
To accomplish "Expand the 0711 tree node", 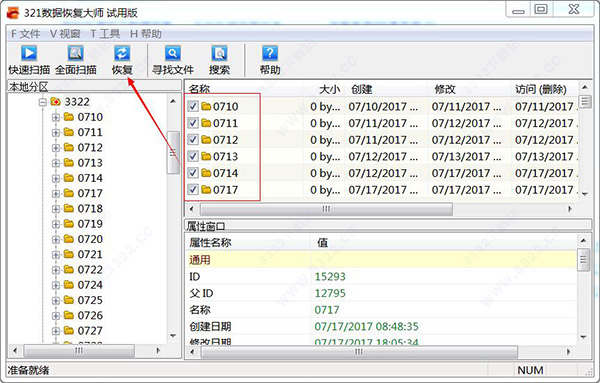I will tap(56, 132).
